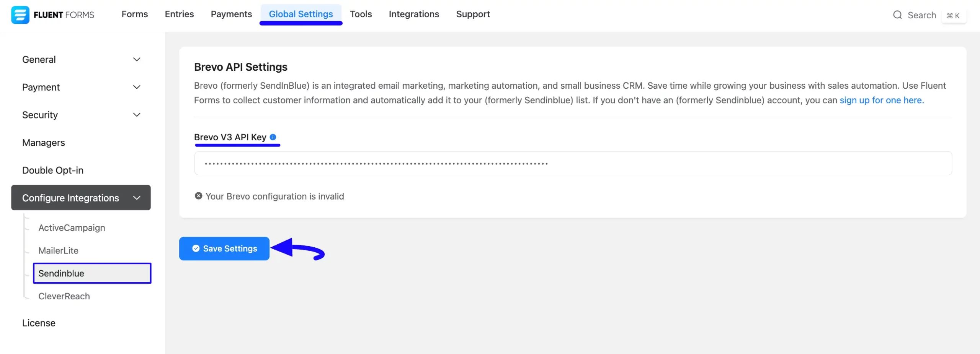The width and height of the screenshot is (980, 354).
Task: Expand the Security section chevron
Action: (x=137, y=115)
